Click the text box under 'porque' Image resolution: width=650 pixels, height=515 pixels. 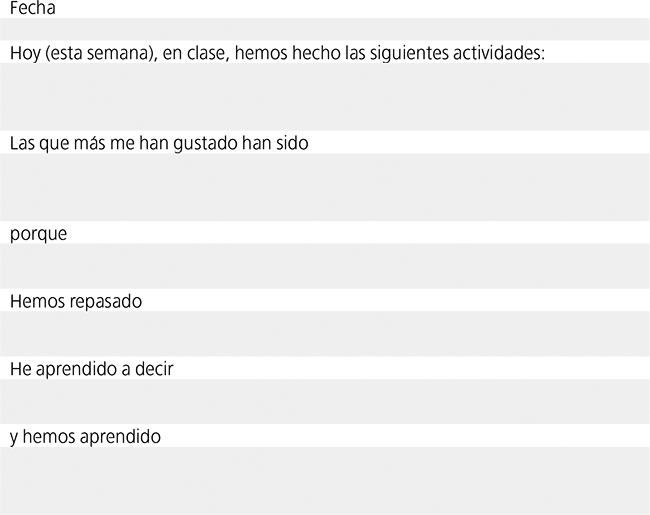pos(325,265)
